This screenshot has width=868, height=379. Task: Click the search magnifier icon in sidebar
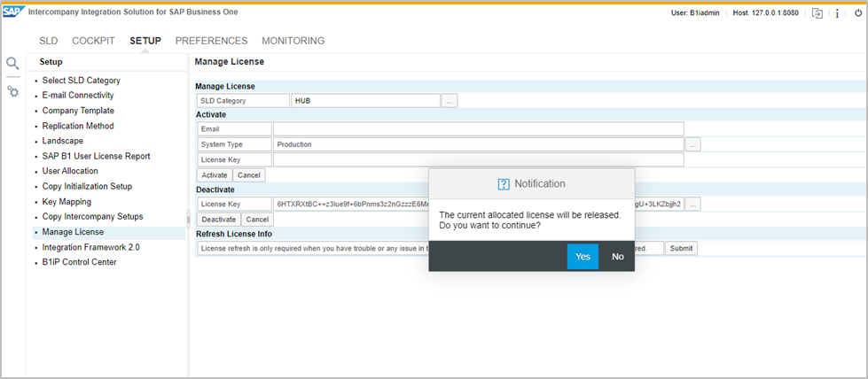click(12, 64)
